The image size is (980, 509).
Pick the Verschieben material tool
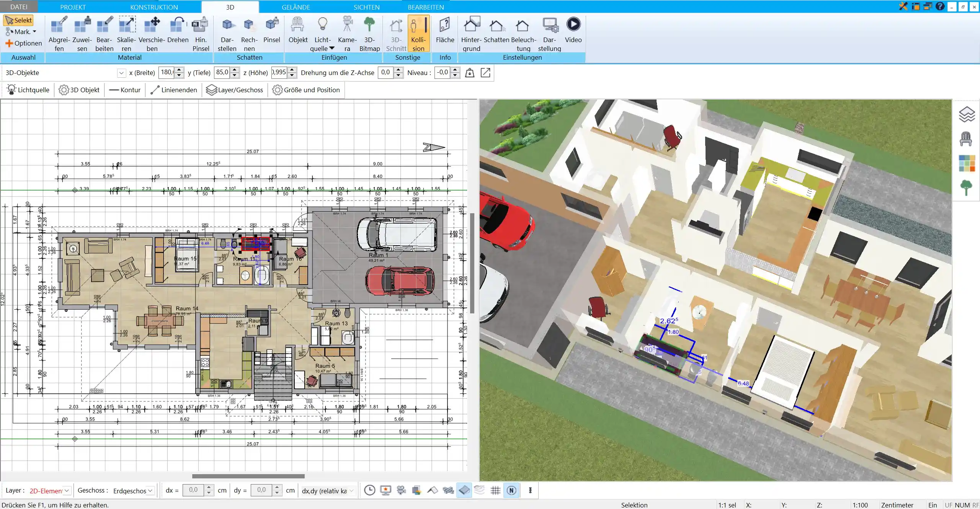(x=152, y=34)
